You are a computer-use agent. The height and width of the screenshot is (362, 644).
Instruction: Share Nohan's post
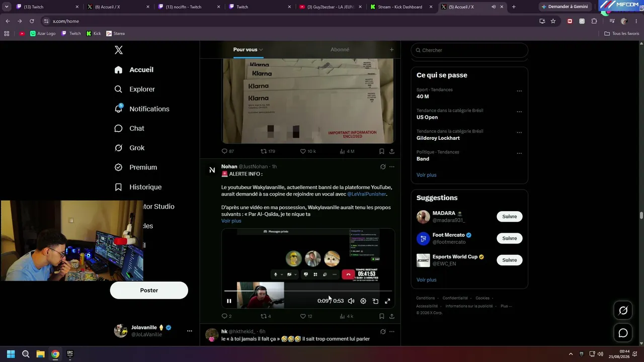(392, 316)
